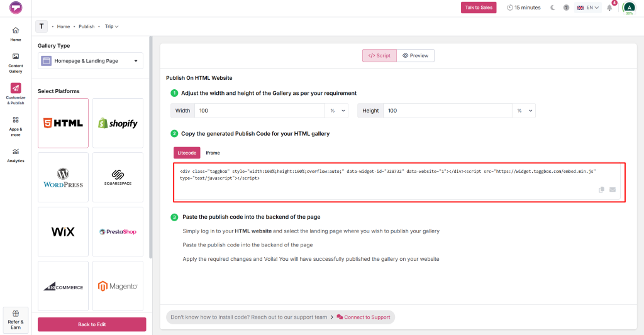Viewport: 644px width, 335px height.
Task: Select the HTML platform
Action: coord(64,123)
